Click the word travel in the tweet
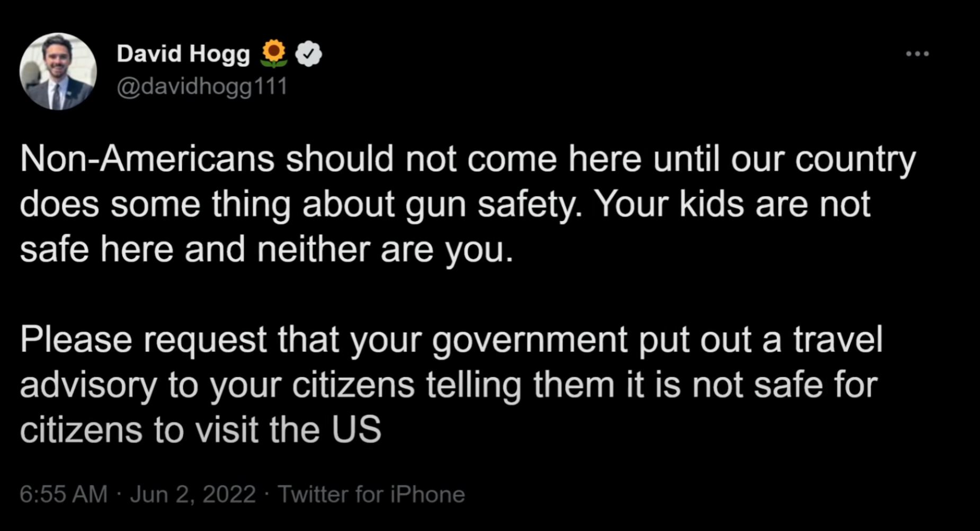This screenshot has height=531, width=980. tap(839, 339)
